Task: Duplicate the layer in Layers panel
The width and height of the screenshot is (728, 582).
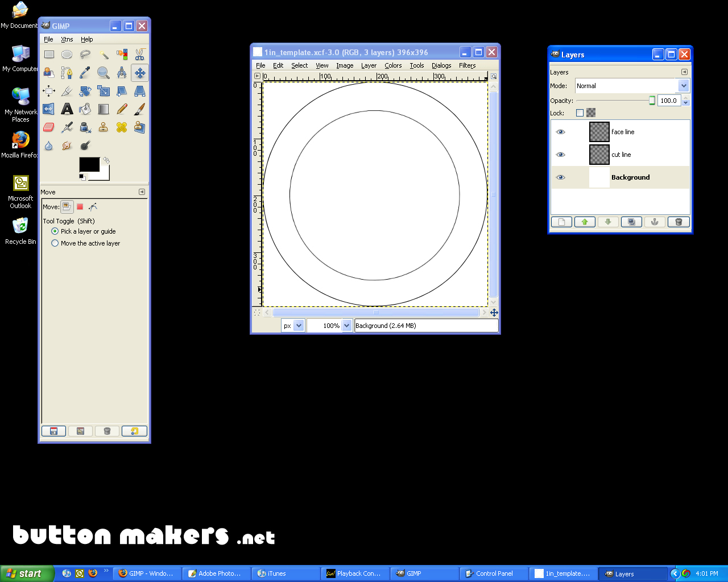Action: tap(631, 222)
